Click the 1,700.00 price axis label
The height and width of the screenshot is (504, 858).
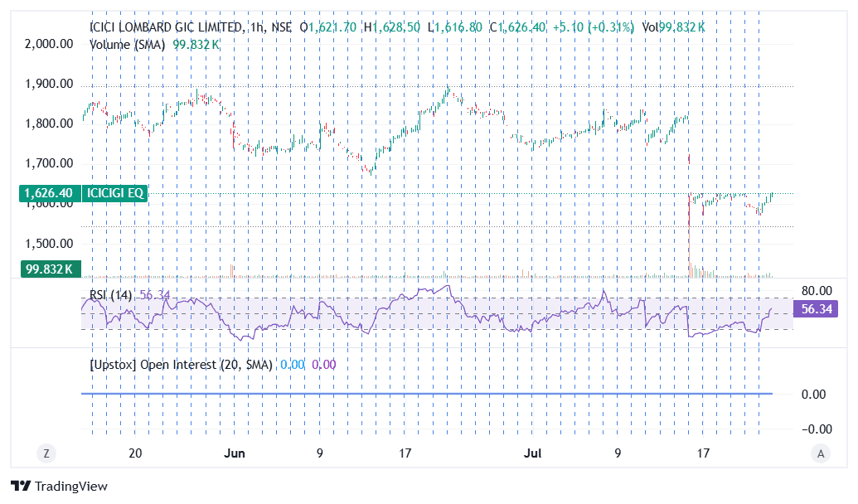pos(49,163)
